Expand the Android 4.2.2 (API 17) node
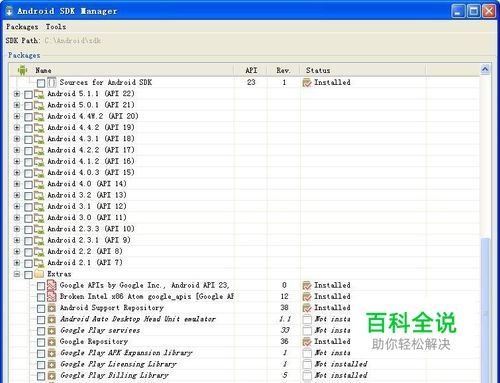500x383 pixels. [17, 150]
